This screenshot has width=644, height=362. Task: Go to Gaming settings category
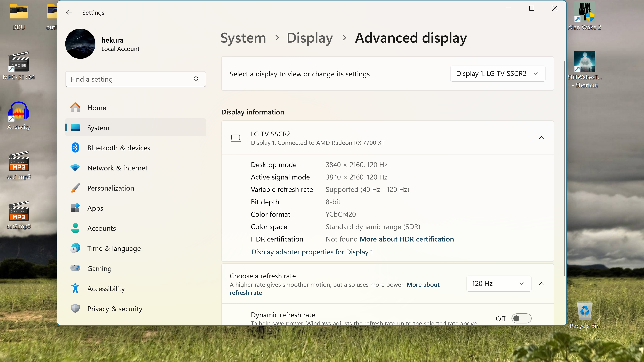tap(99, 268)
